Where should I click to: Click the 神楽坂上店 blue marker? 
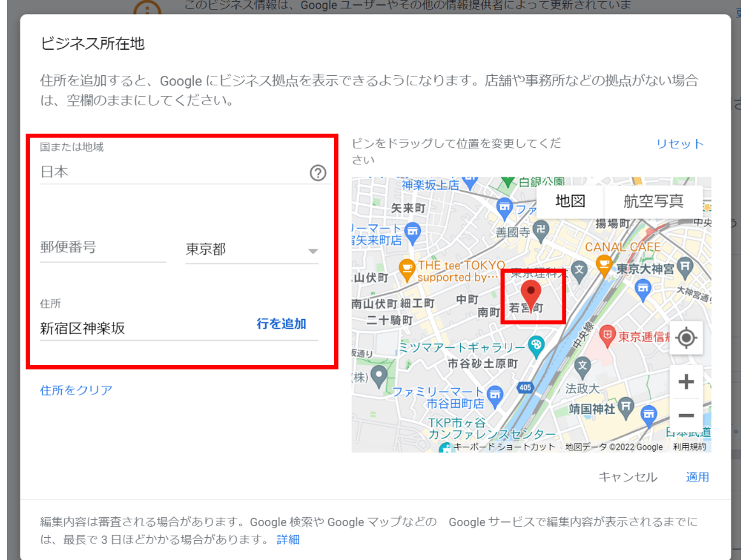tap(470, 183)
